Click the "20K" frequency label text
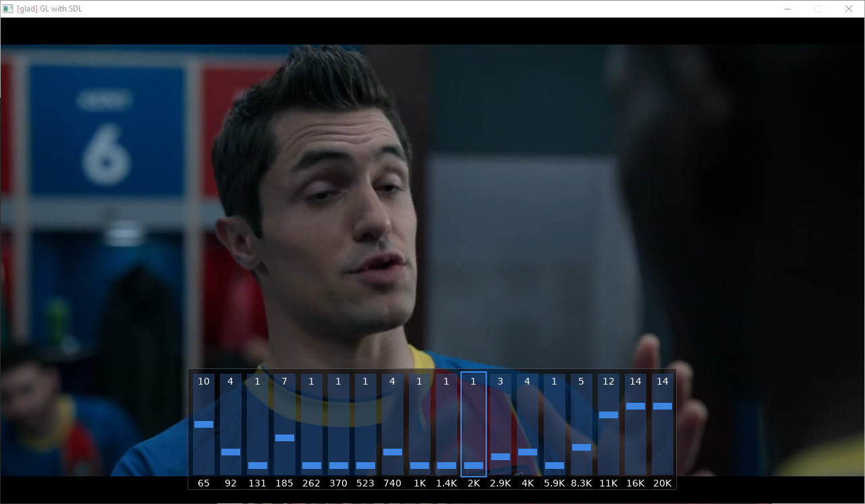865x504 pixels. pos(663,483)
